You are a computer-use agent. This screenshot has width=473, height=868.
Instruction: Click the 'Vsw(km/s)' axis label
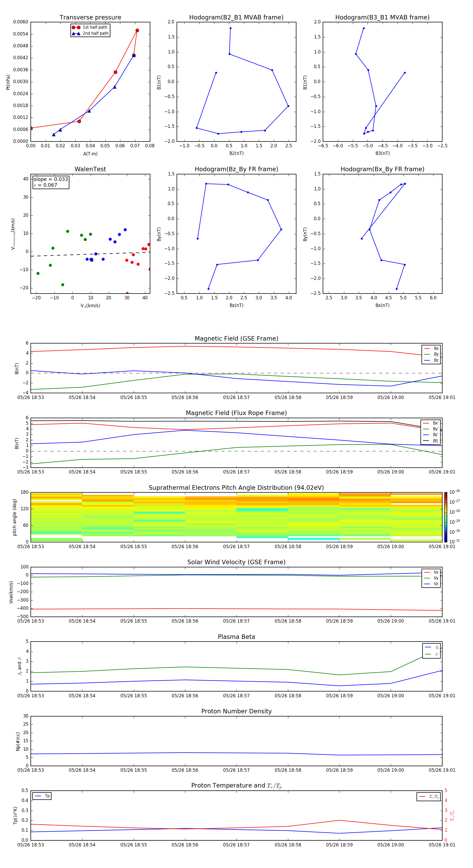pyautogui.click(x=11, y=592)
